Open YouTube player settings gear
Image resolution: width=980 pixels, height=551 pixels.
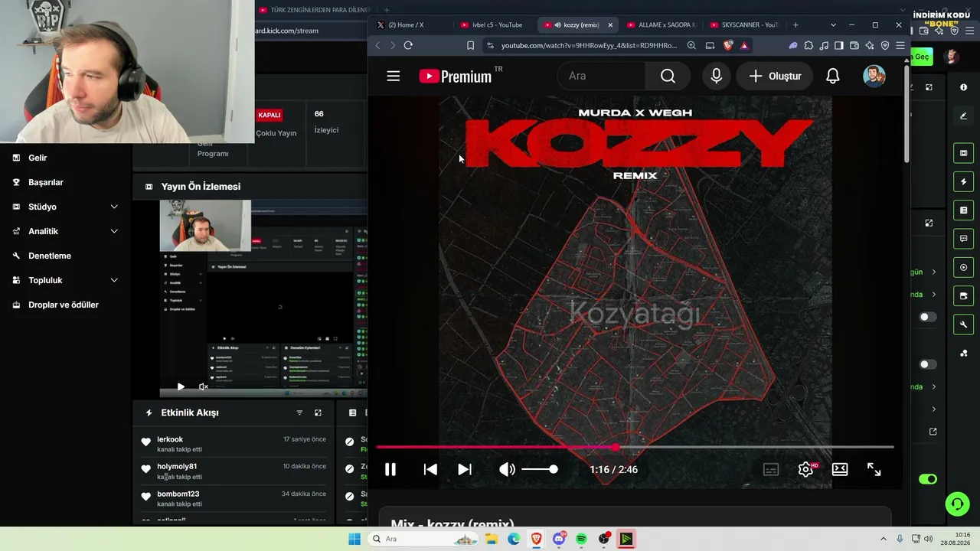[805, 469]
